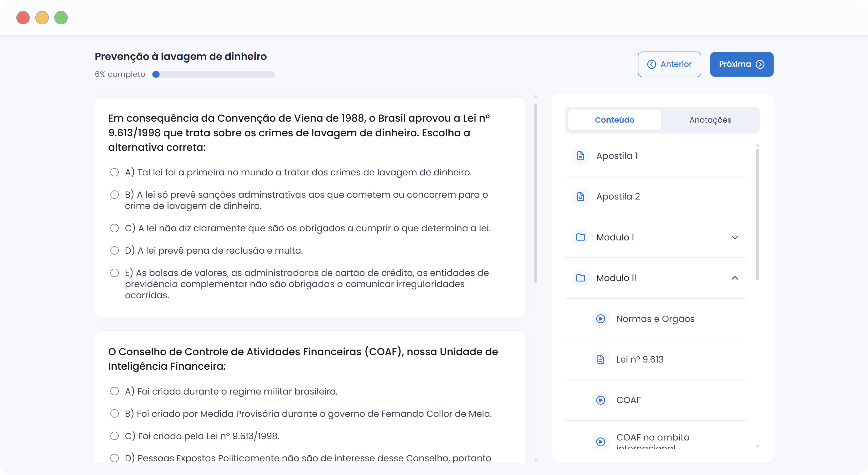The width and height of the screenshot is (868, 475).
Task: Click the Apostila 2 document icon
Action: click(580, 196)
